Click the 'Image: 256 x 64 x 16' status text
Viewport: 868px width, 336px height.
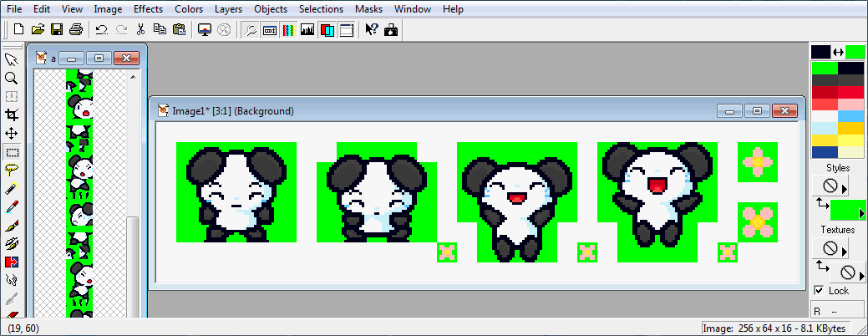775,328
